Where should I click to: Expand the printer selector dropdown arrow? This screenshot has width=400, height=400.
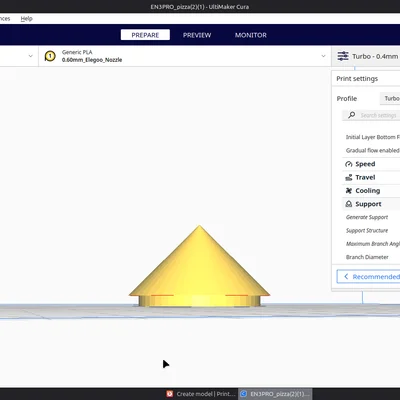30,56
